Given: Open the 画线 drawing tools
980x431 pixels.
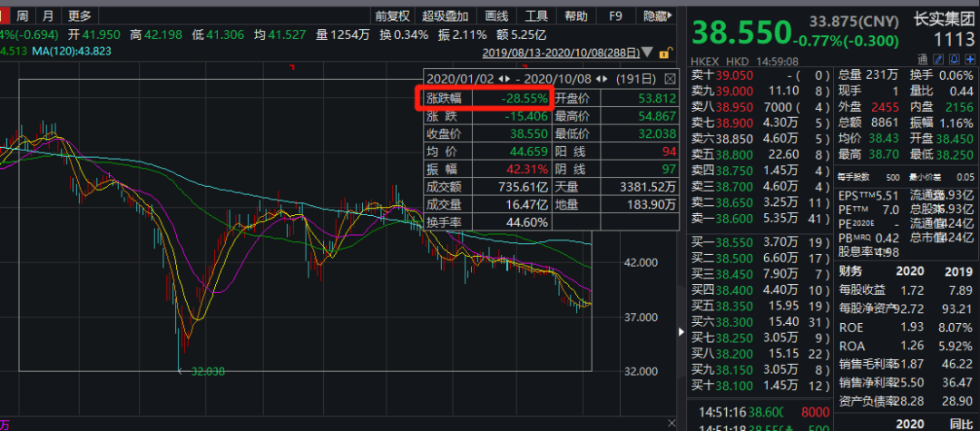Looking at the screenshot, I should (496, 16).
